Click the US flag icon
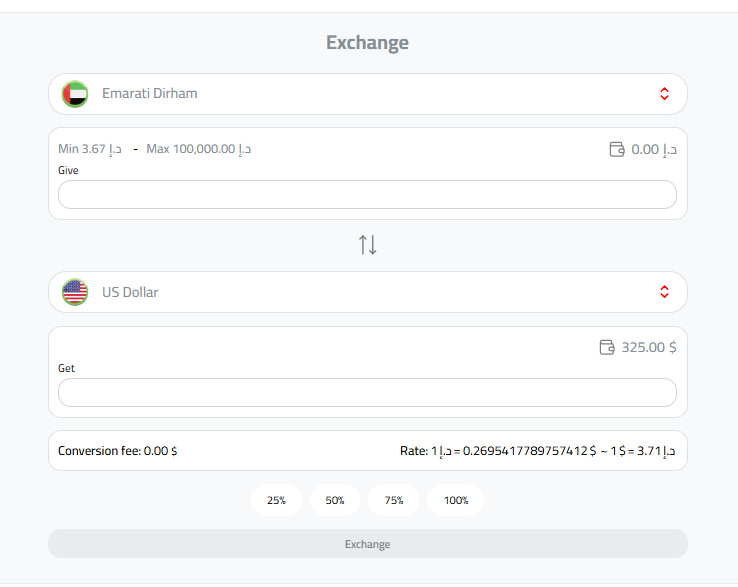The image size is (738, 587). 75,292
